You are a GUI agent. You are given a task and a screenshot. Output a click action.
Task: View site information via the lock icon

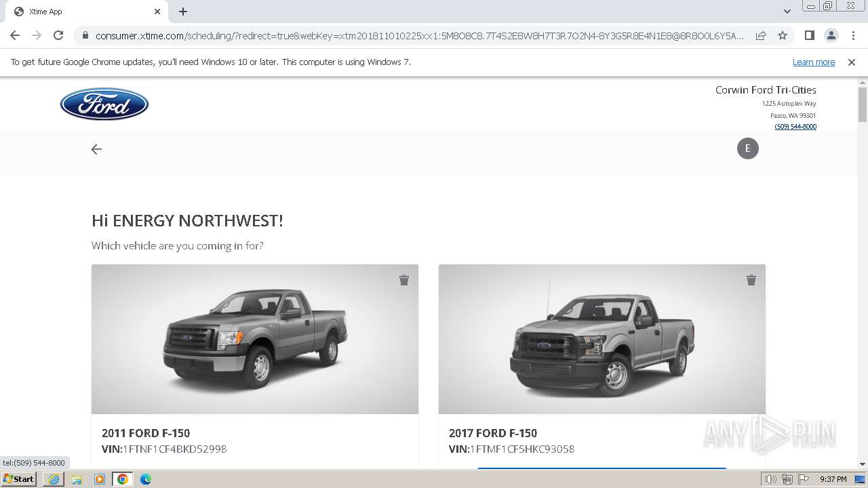85,35
